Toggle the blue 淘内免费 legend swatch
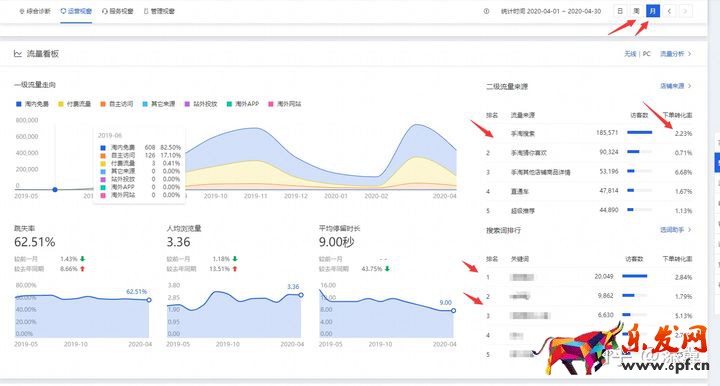This screenshot has width=720, height=386. (x=19, y=104)
